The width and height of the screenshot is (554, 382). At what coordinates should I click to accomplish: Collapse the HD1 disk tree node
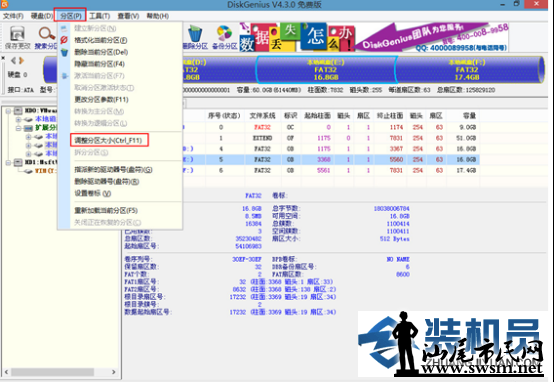pyautogui.click(x=8, y=163)
